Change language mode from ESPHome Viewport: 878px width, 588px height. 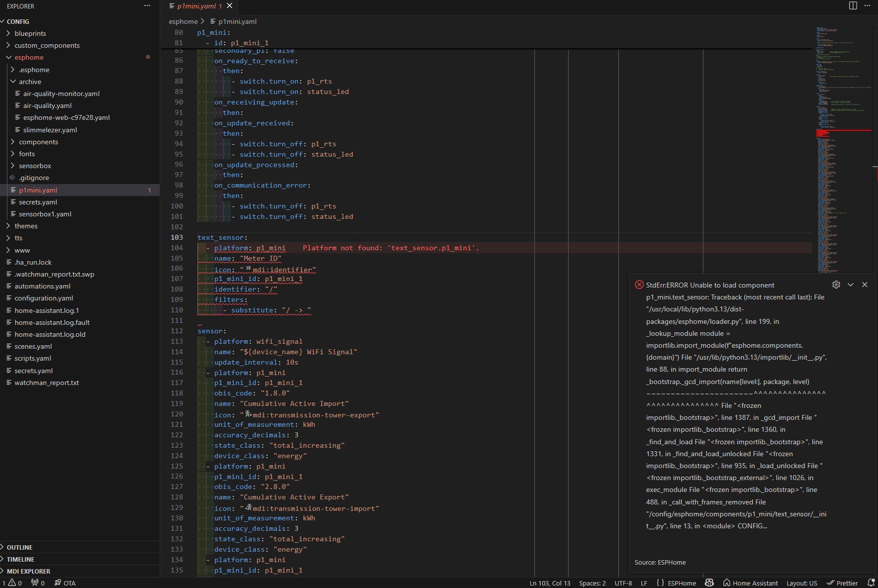(x=681, y=583)
